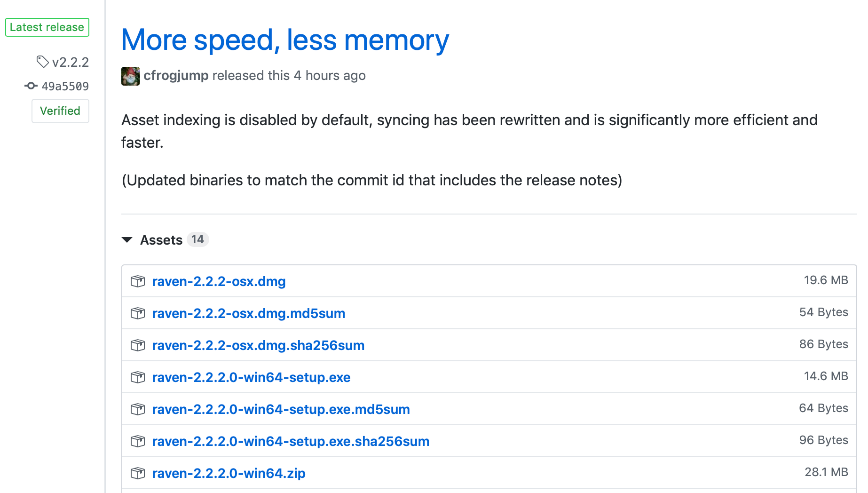This screenshot has width=868, height=493.
Task: Click the Assets section label
Action: pos(161,240)
